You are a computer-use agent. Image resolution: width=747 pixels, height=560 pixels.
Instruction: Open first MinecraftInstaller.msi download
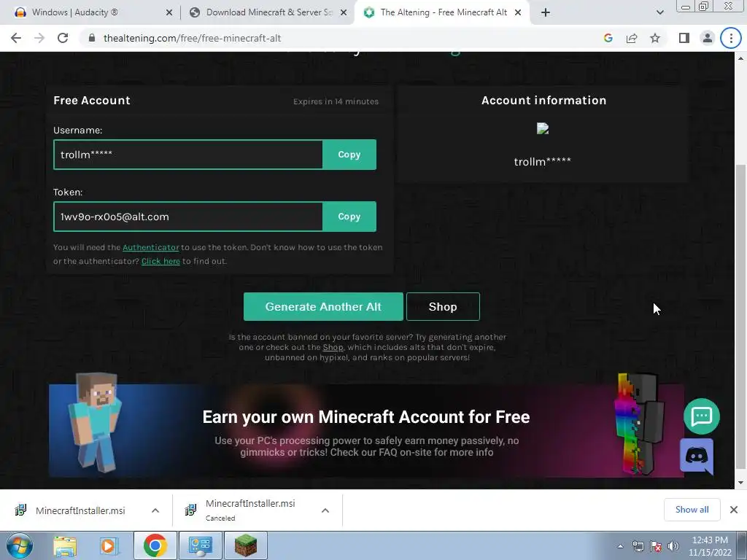[x=80, y=510]
